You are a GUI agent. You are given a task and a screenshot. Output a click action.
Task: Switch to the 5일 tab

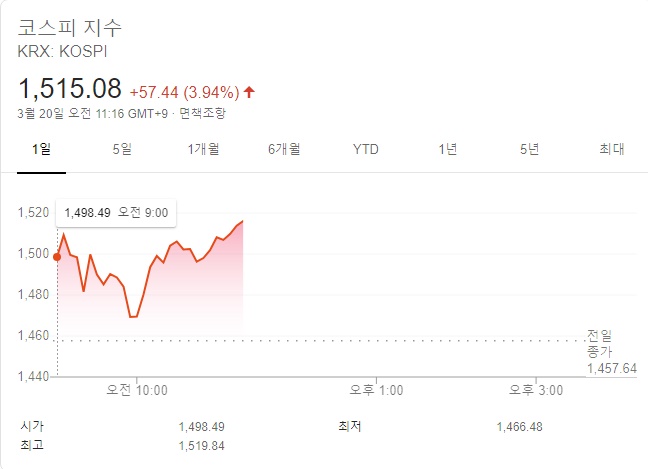pos(122,149)
